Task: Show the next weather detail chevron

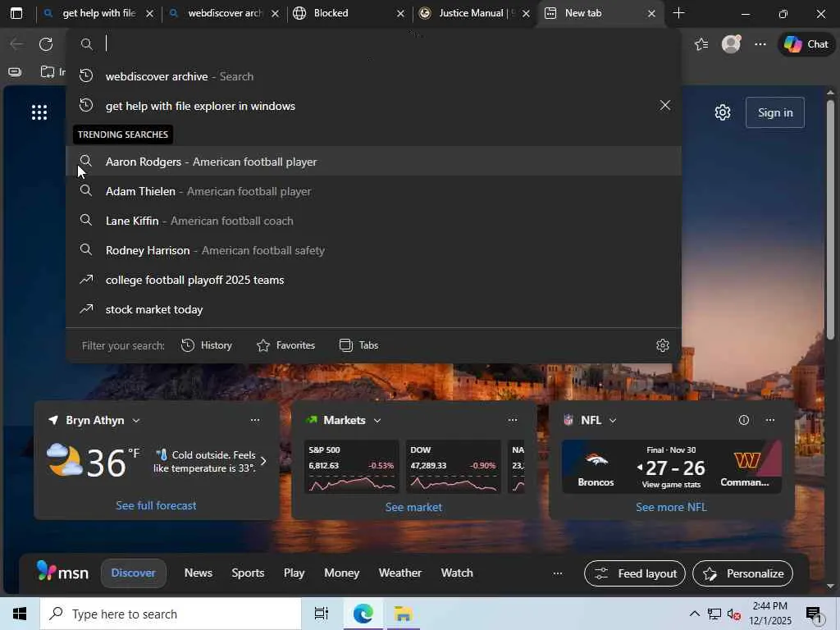Action: [x=263, y=461]
